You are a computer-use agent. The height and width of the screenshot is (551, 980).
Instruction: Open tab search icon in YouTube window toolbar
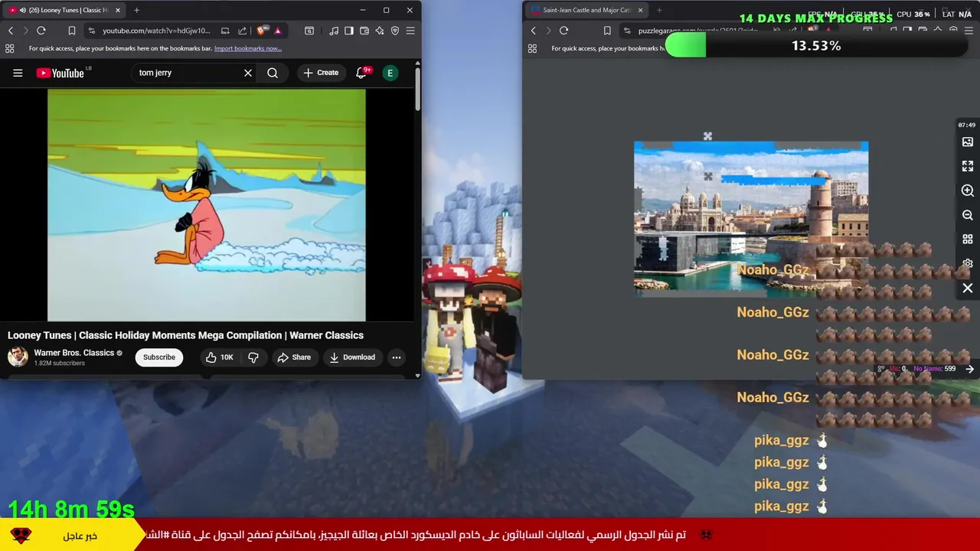309,31
